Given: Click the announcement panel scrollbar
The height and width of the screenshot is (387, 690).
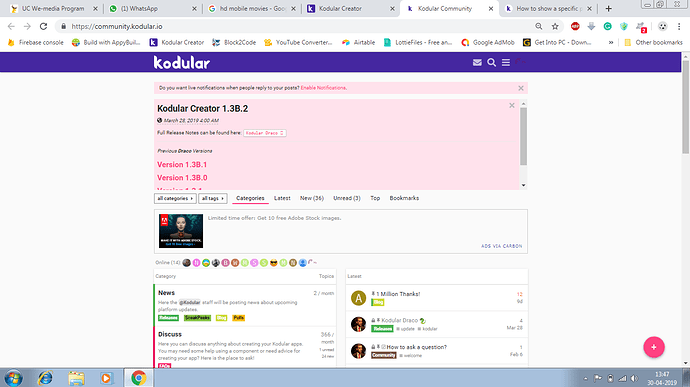Looking at the screenshot, I should pyautogui.click(x=523, y=136).
